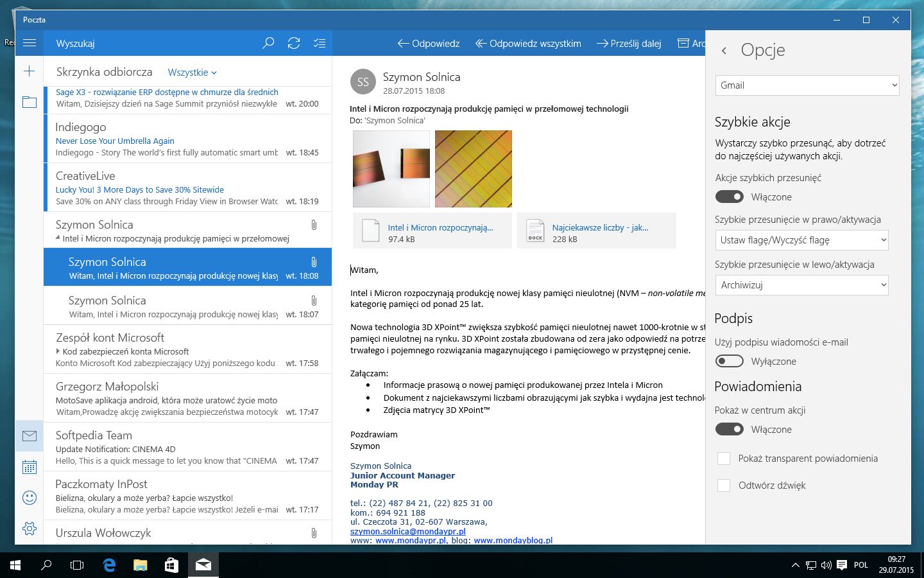This screenshot has height=578, width=924.
Task: Open the Indiegogo message
Action: coord(187,139)
